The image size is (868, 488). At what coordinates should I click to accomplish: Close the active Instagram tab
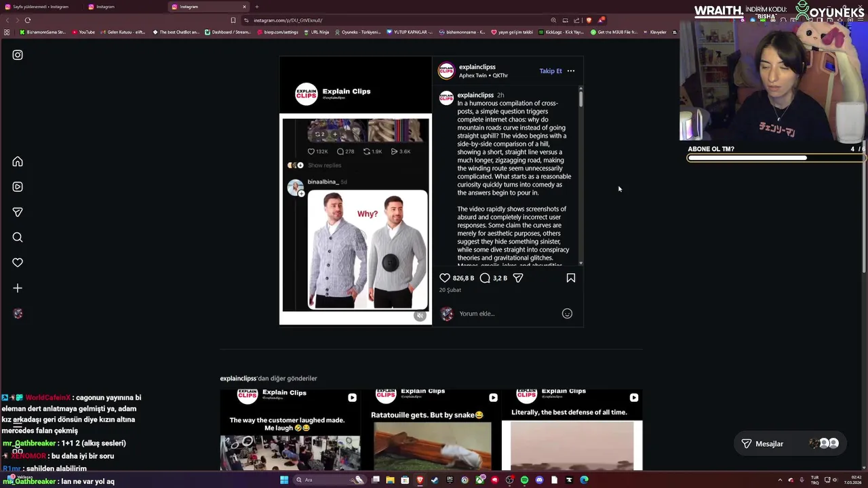(244, 7)
